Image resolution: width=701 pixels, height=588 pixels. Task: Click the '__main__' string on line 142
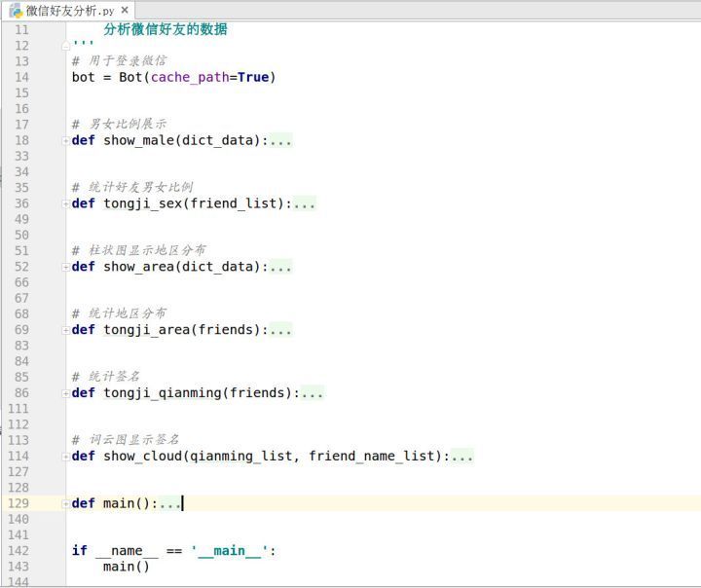coord(230,551)
